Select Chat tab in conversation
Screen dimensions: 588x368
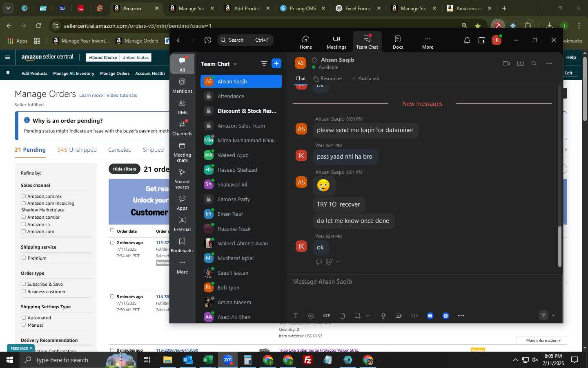(301, 79)
